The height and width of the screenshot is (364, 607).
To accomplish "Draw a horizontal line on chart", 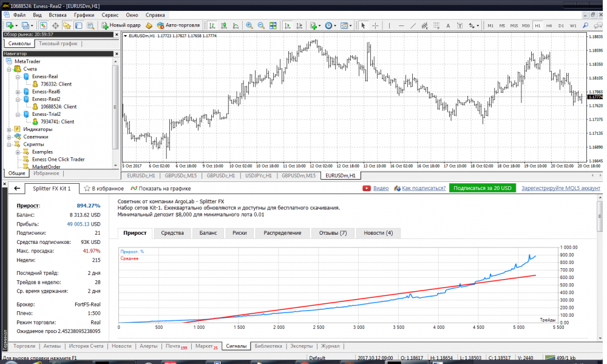I will pyautogui.click(x=401, y=25).
